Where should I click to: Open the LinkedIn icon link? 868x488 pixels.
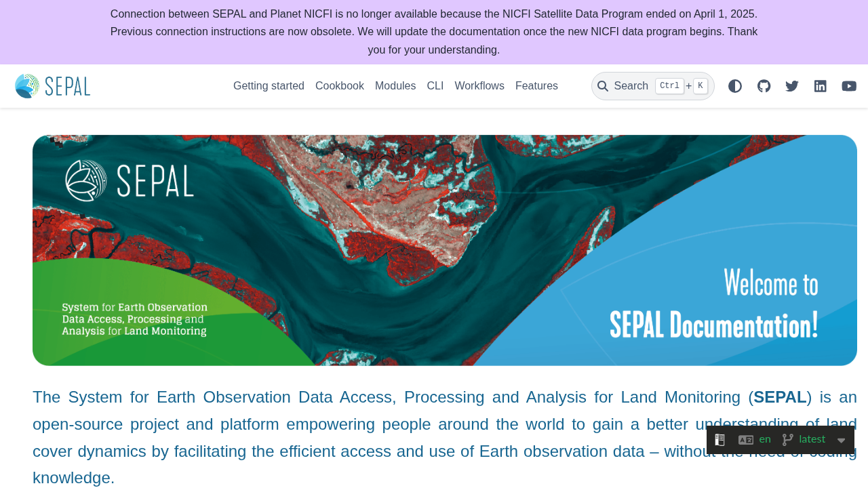click(x=821, y=86)
